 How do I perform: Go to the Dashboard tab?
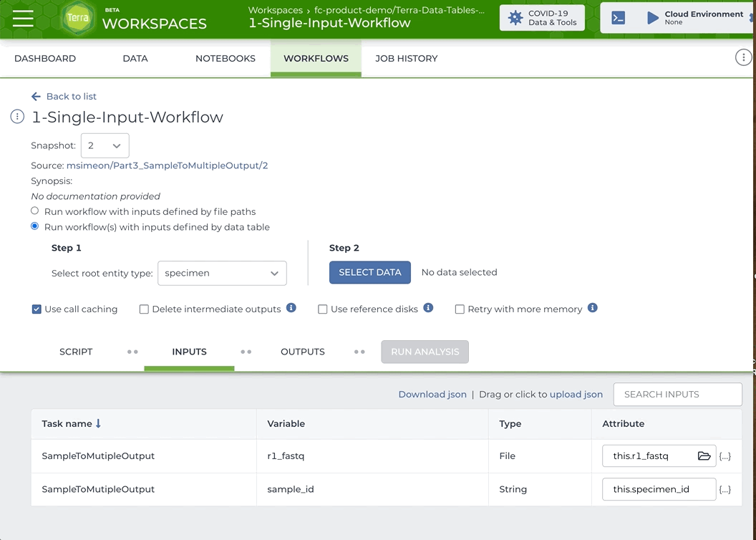[x=45, y=58]
